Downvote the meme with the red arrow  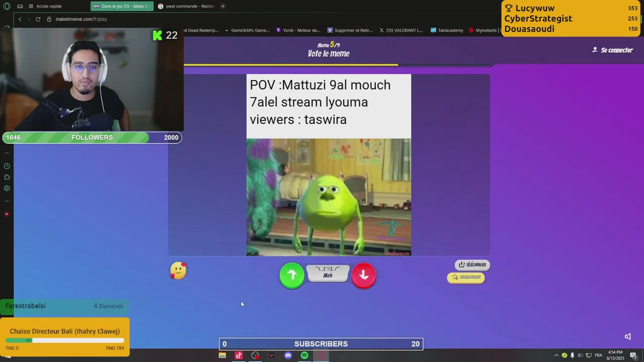click(x=364, y=275)
